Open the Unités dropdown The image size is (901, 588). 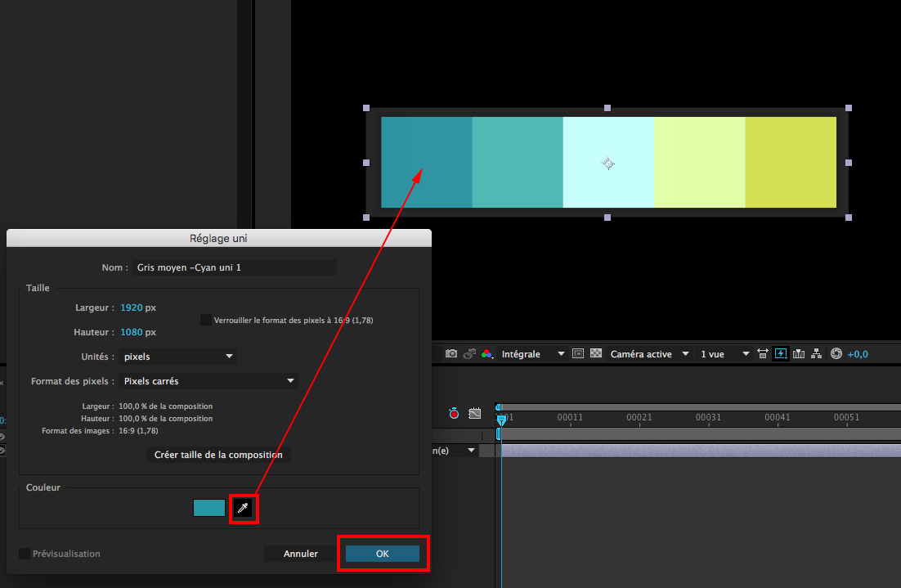click(177, 357)
